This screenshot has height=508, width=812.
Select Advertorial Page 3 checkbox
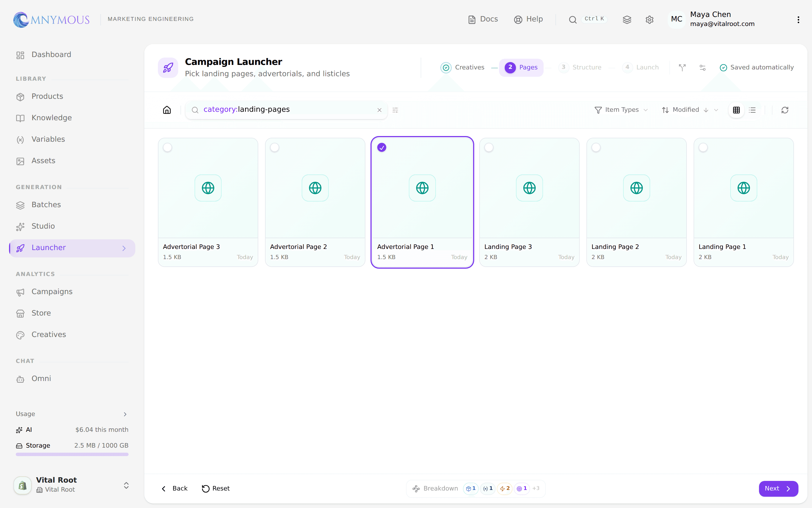tap(167, 148)
